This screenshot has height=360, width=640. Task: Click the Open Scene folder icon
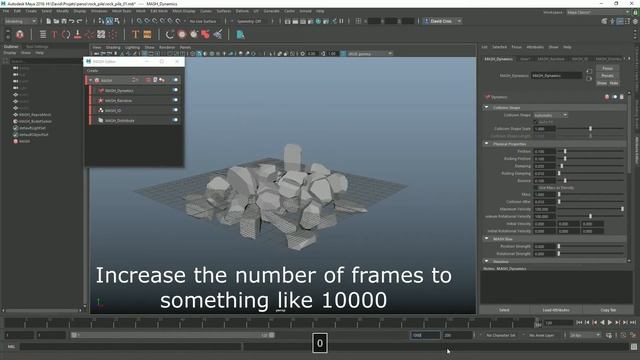click(x=56, y=21)
